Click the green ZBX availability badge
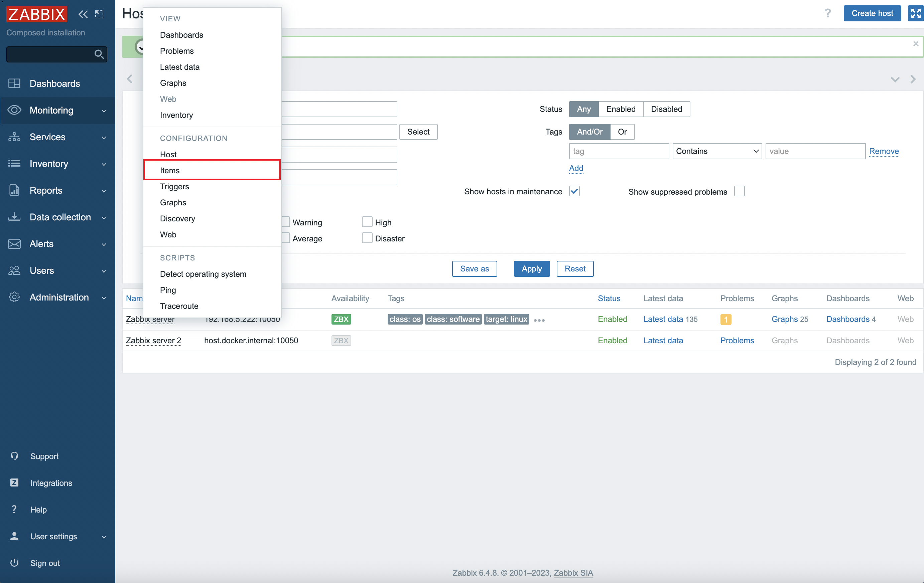 341,319
